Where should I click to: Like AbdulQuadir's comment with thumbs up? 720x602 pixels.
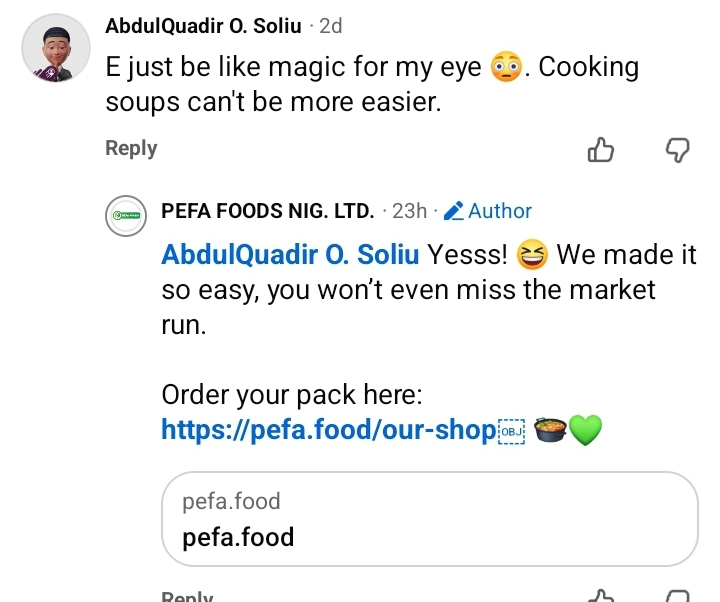(x=600, y=150)
